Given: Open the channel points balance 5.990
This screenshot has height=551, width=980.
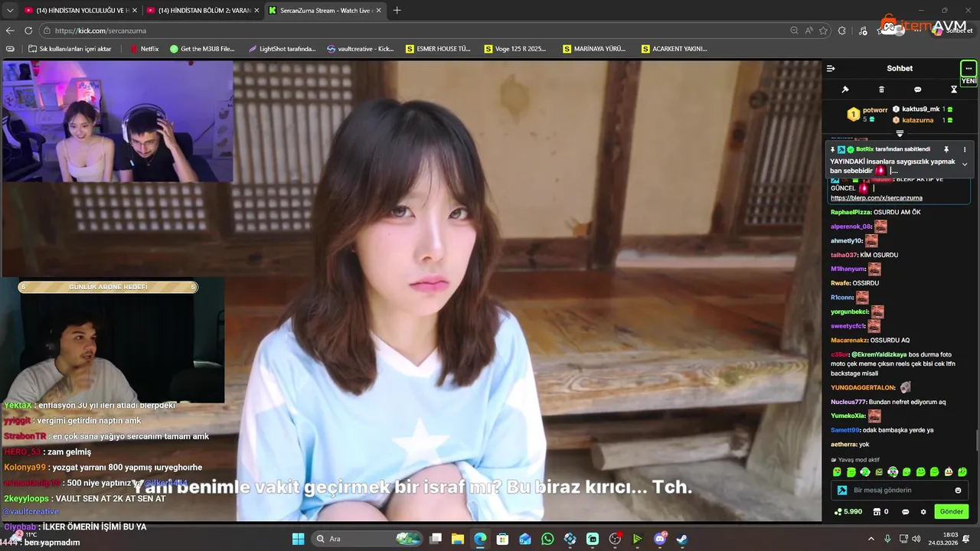Looking at the screenshot, I should [848, 511].
